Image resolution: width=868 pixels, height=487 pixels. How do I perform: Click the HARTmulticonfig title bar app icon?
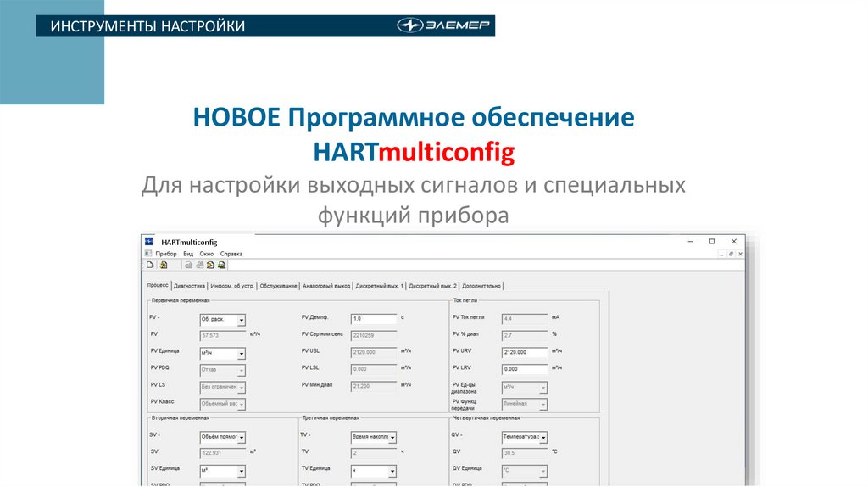[x=149, y=242]
